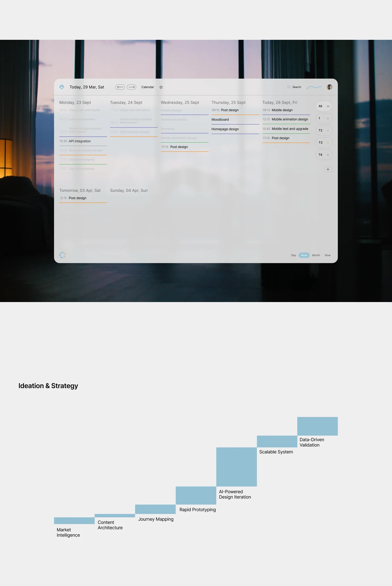The height and width of the screenshot is (586, 392).
Task: Open the 09:15 Mobile design task
Action: coord(286,110)
